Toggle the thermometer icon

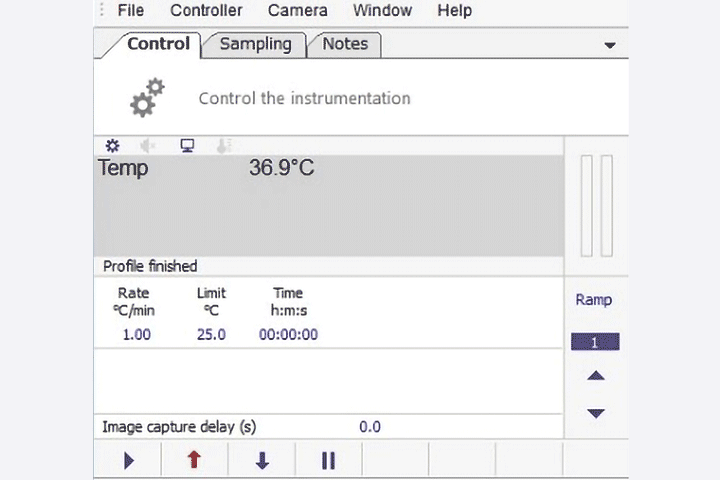pyautogui.click(x=224, y=146)
